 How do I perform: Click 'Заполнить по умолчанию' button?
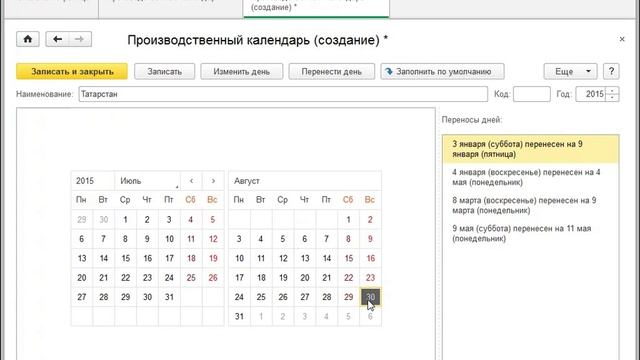(442, 71)
